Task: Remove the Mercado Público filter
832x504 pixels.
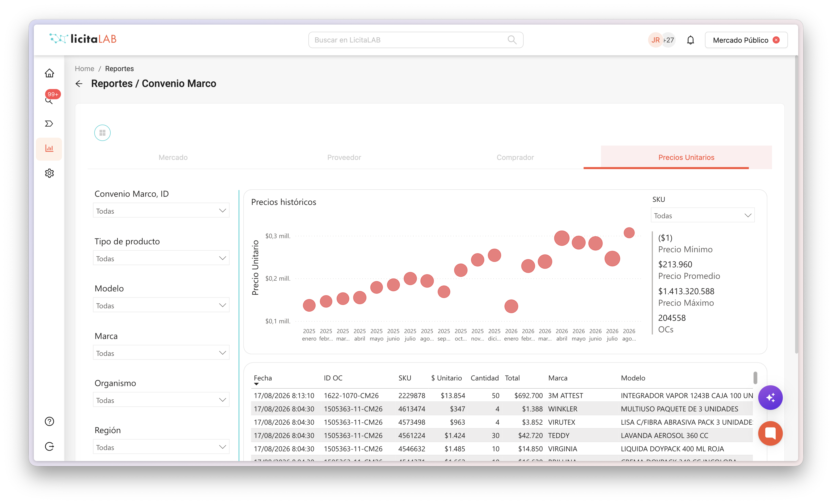Action: [777, 40]
